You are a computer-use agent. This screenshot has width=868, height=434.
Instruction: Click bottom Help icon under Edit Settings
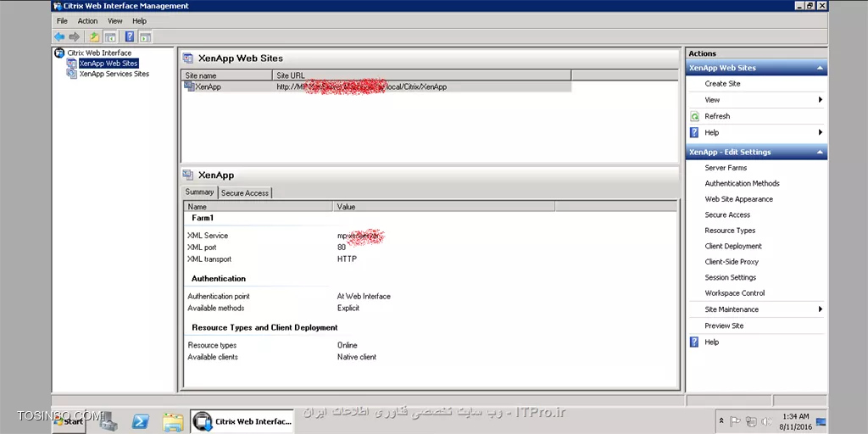pos(695,342)
